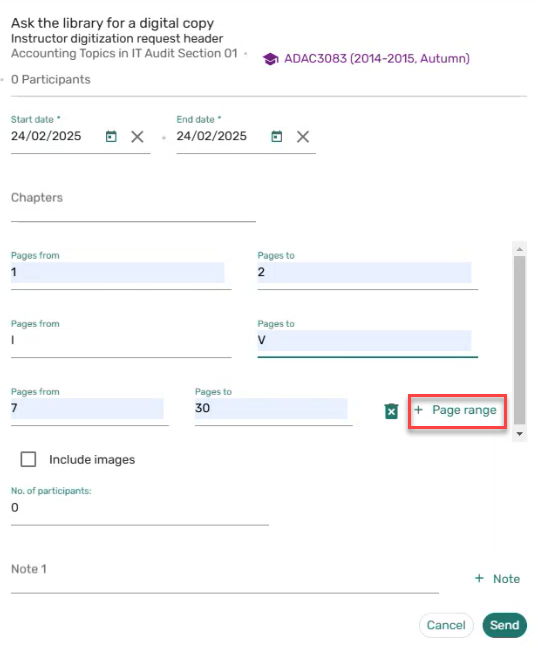Open the End date calendar picker
539x647 pixels.
tap(277, 136)
